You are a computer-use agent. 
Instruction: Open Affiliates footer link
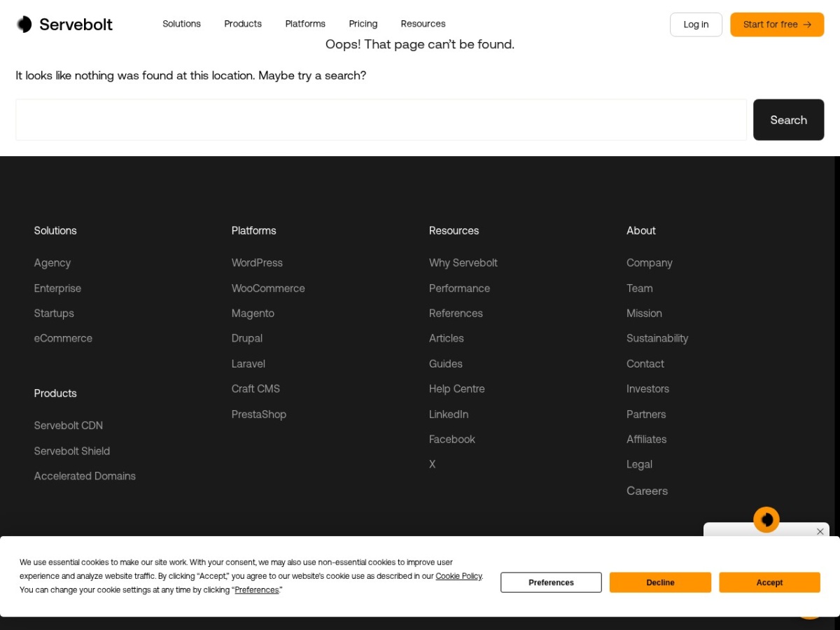coord(646,440)
